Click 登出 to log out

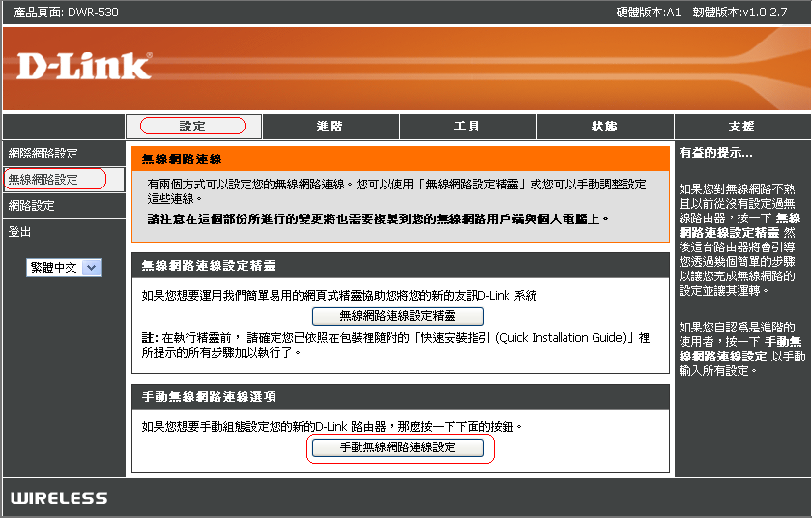[x=64, y=232]
